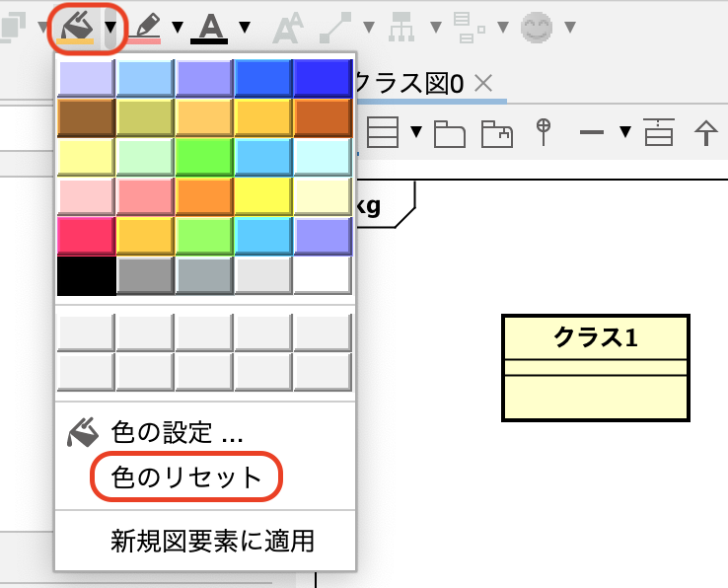Click the line color pen icon
Image resolution: width=728 pixels, height=588 pixels.
[145, 28]
